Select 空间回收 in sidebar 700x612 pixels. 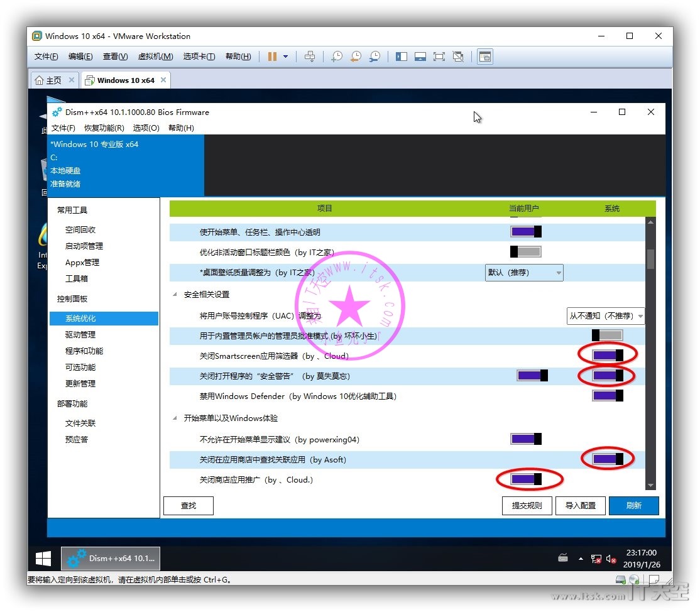(x=80, y=230)
